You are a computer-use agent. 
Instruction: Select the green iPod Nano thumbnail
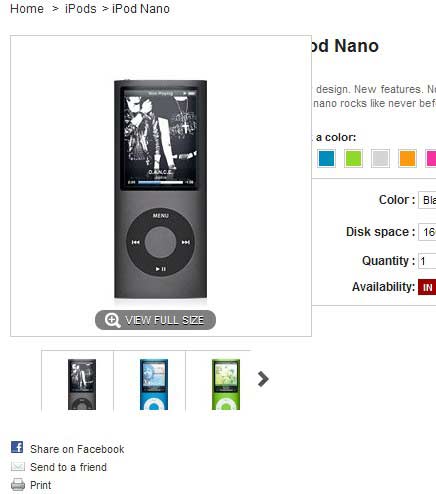coord(226,384)
